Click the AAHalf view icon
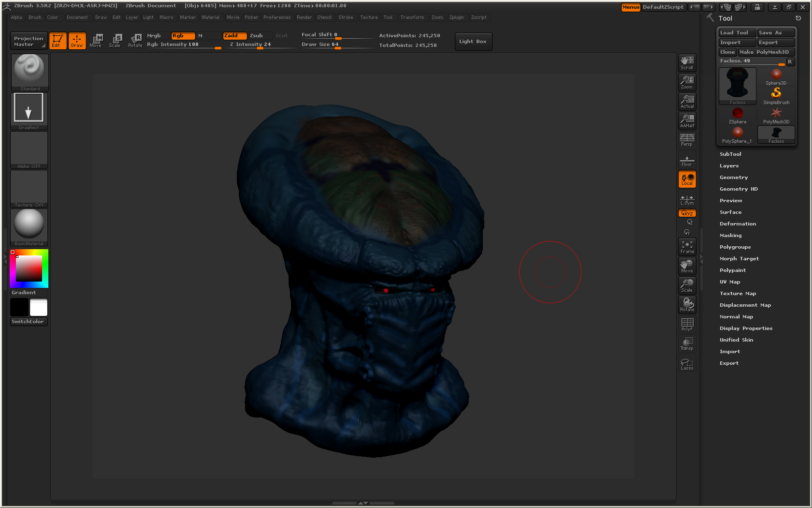 (687, 121)
